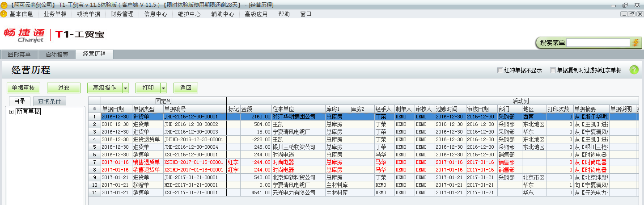Click the 地区 column header
Viewport: 644px width, 205px height.
(x=534, y=109)
